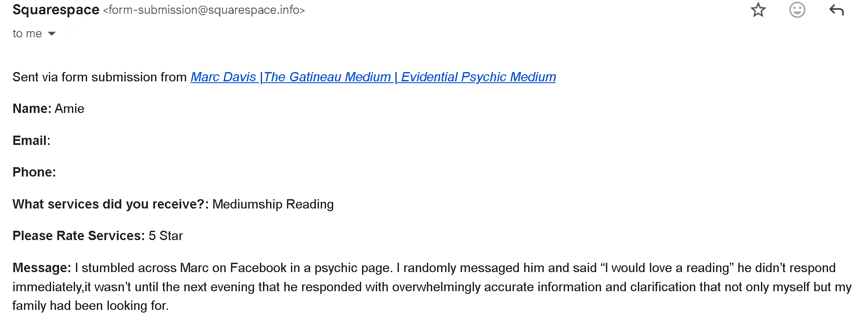This screenshot has height=321, width=868.
Task: Click the form-submission@squarespace.info sender address
Action: tap(204, 10)
